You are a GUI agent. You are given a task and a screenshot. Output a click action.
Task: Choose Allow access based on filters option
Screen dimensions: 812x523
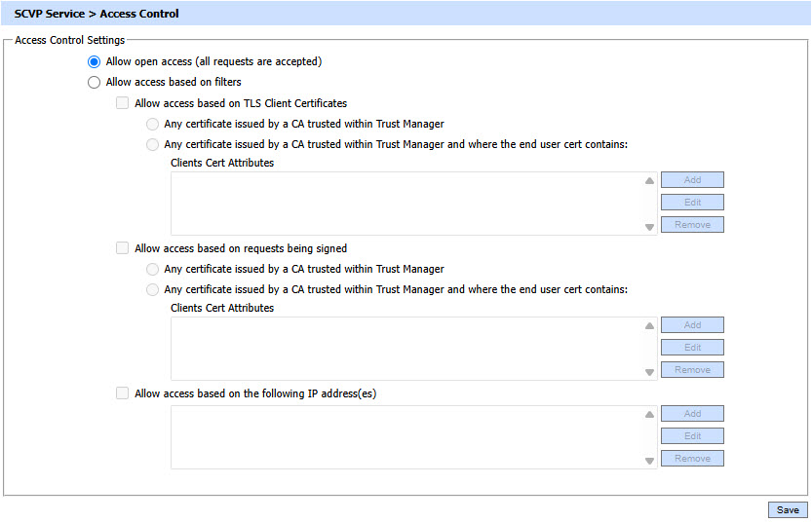(x=95, y=83)
